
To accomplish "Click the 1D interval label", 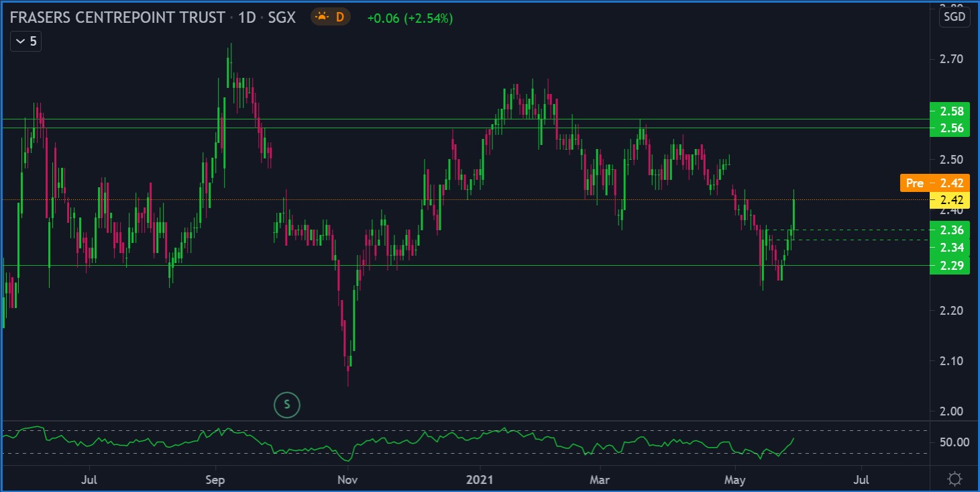I will 247,17.
